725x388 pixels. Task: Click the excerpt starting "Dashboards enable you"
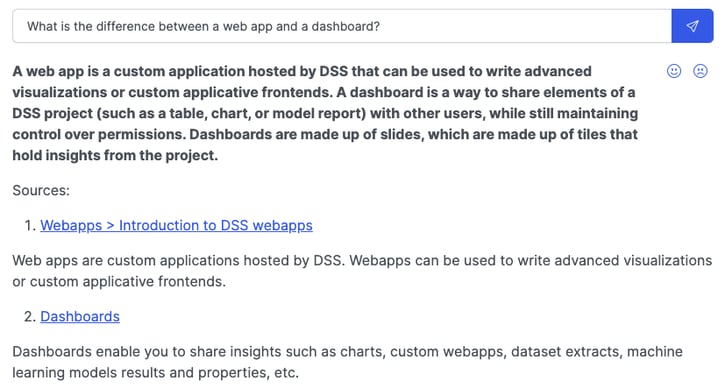pyautogui.click(x=347, y=351)
